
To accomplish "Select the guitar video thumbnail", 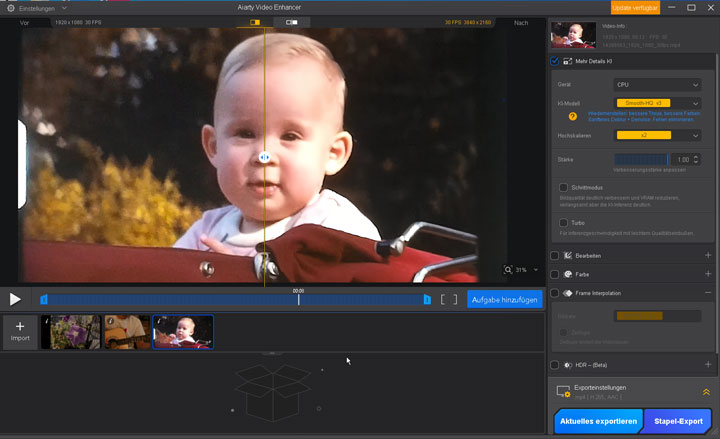I will coord(127,332).
